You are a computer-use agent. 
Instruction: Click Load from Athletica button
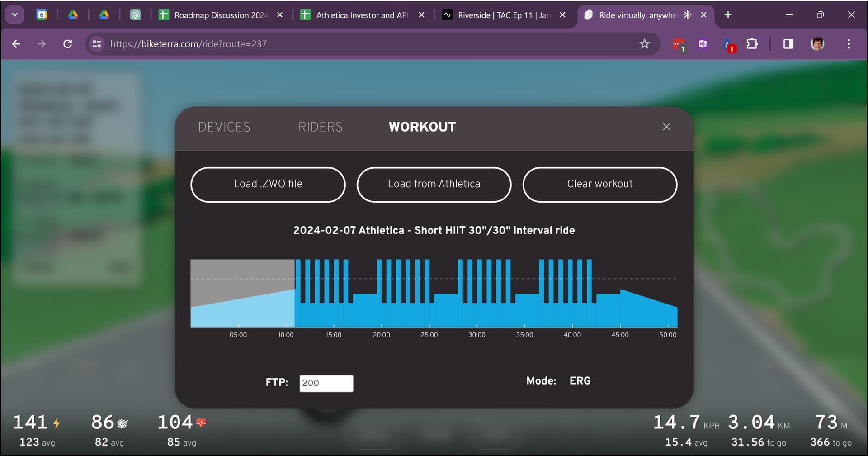point(434,185)
